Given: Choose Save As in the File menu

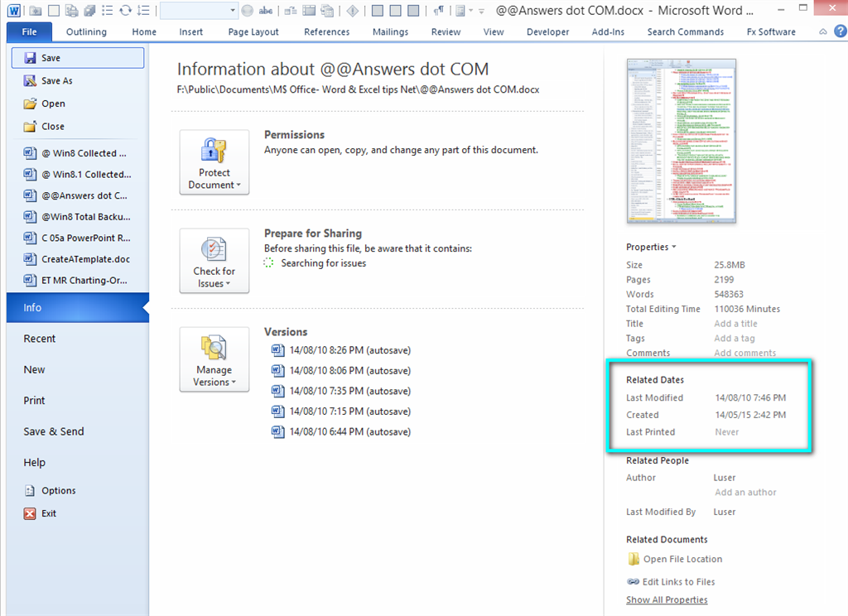Looking at the screenshot, I should 78,80.
